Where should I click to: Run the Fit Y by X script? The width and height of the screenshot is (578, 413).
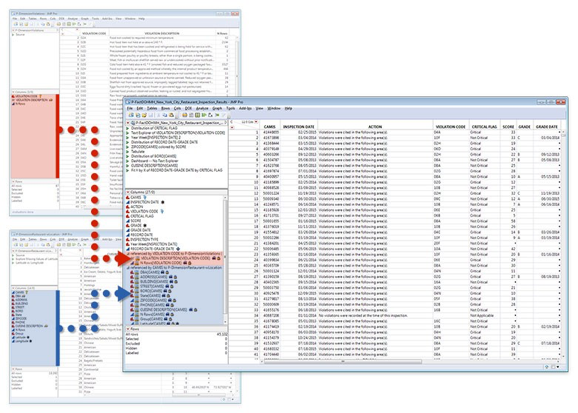128,170
